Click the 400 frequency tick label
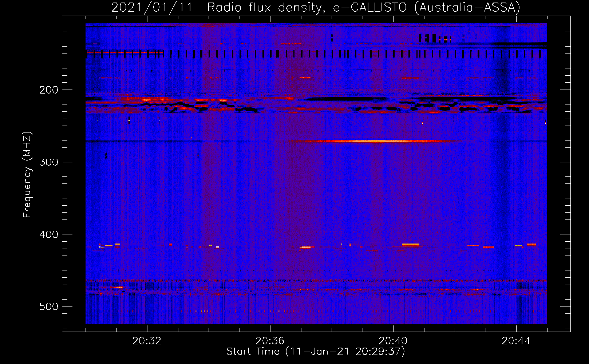The image size is (589, 364). click(x=48, y=234)
